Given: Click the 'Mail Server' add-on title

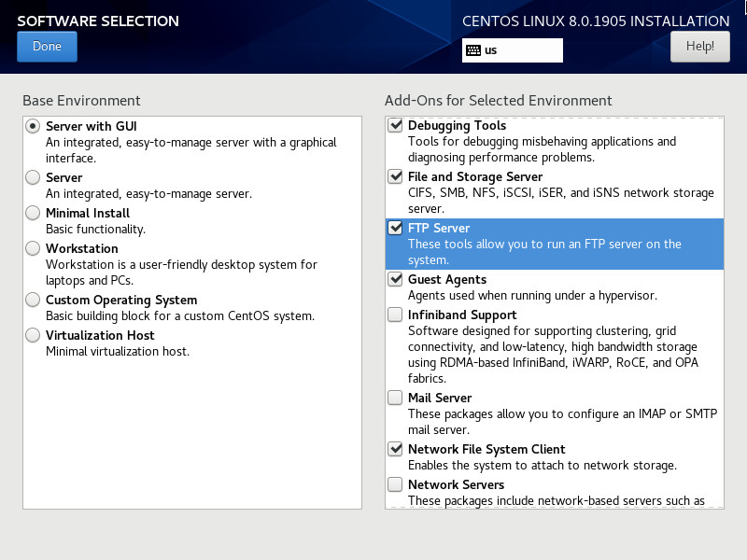Looking at the screenshot, I should coord(440,398).
